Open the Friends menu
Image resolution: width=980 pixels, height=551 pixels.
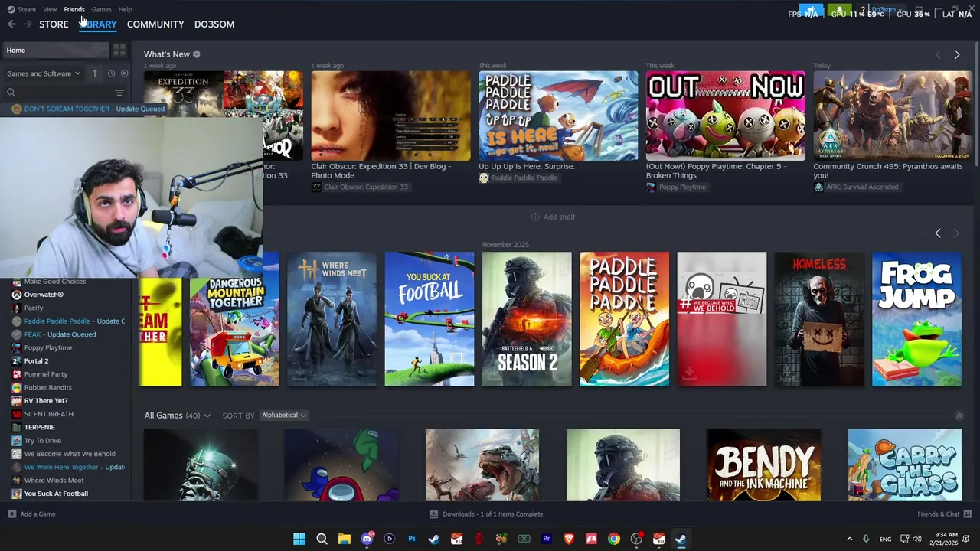(x=74, y=9)
